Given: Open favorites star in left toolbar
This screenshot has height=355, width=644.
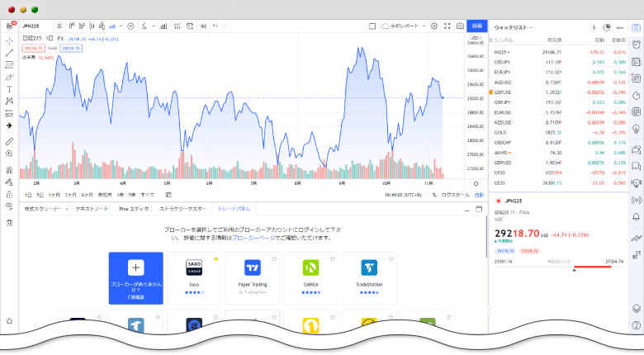Looking at the screenshot, I should [x=9, y=321].
